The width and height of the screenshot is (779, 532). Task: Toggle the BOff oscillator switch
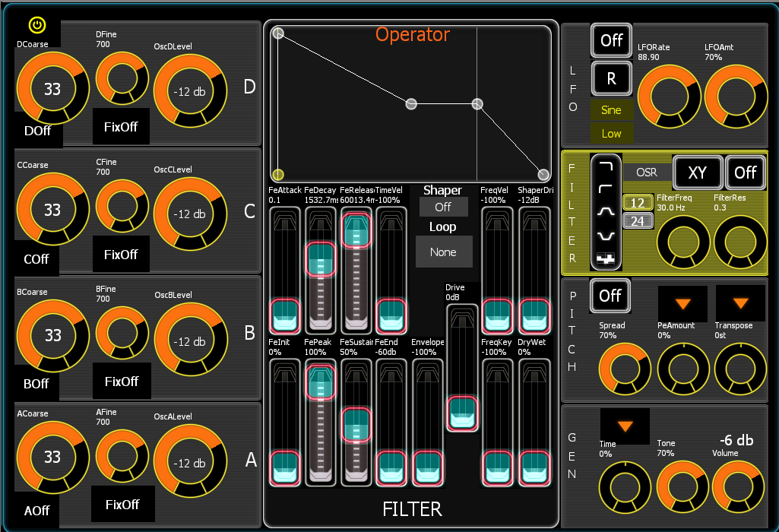pos(36,384)
